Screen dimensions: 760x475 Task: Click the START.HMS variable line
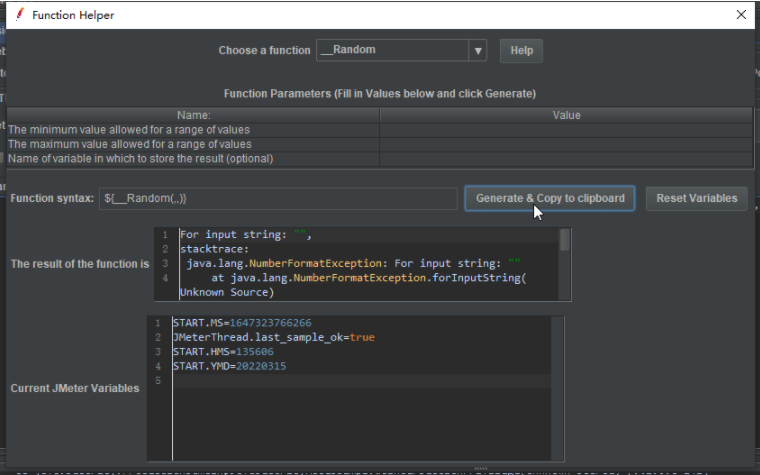[222, 352]
